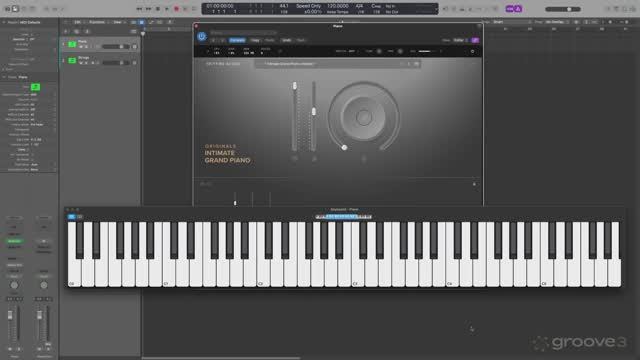640x360 pixels.
Task: Click the second channel strip pan knob
Action: tap(44, 285)
